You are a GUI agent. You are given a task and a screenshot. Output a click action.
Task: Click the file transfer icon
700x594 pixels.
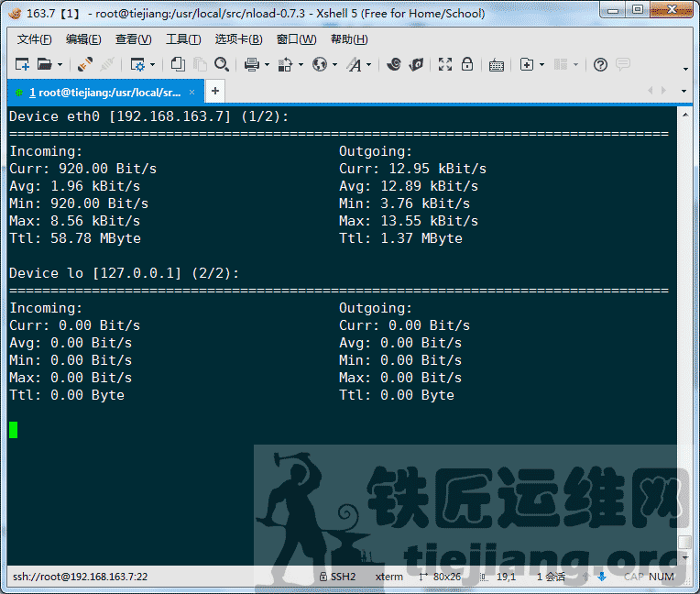tap(285, 64)
